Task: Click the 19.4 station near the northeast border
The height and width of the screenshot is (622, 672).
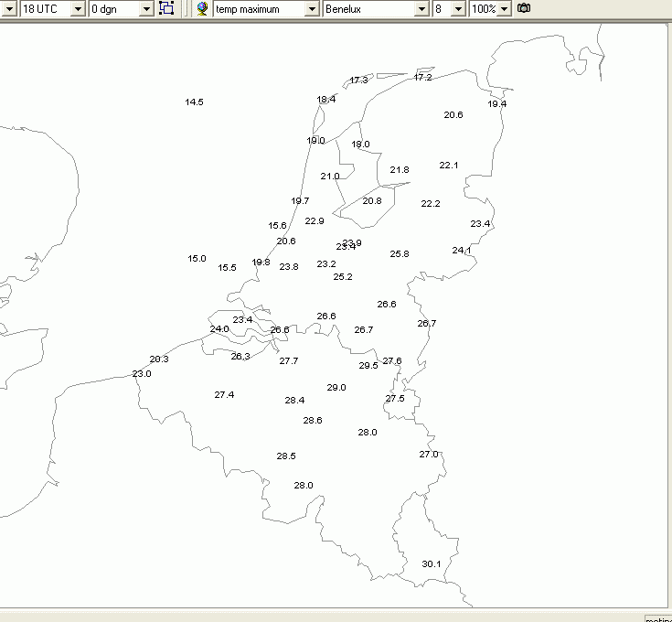Action: [497, 103]
